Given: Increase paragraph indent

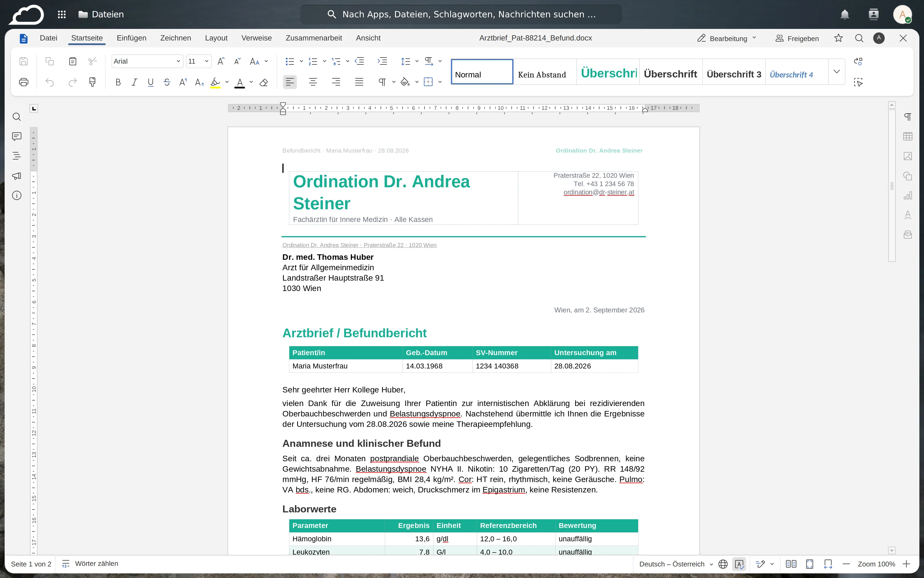Looking at the screenshot, I should [382, 61].
